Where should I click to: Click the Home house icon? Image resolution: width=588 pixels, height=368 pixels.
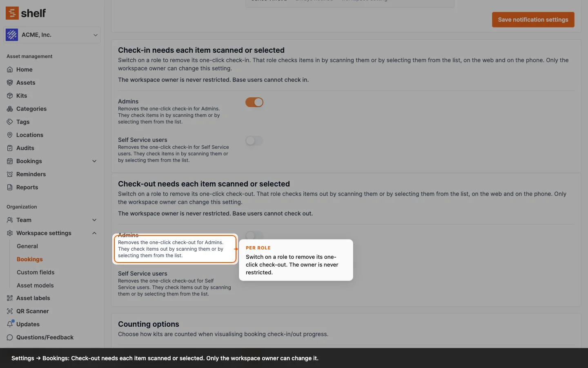(10, 70)
